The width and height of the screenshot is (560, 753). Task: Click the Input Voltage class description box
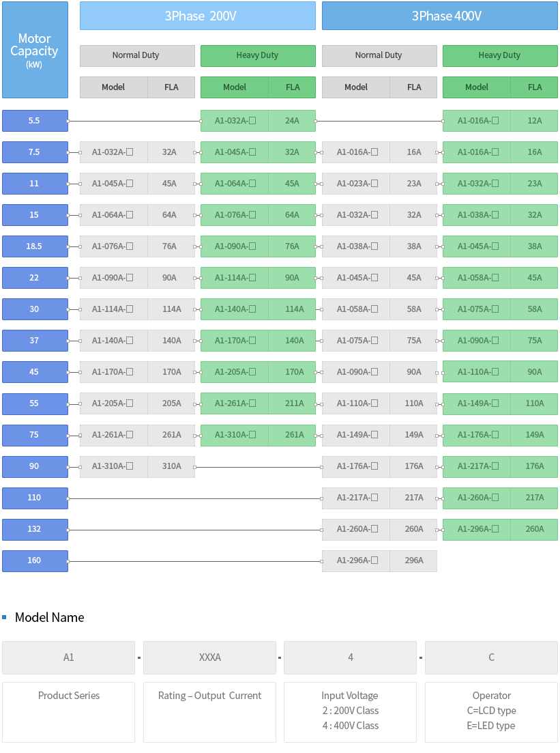pyautogui.click(x=351, y=712)
